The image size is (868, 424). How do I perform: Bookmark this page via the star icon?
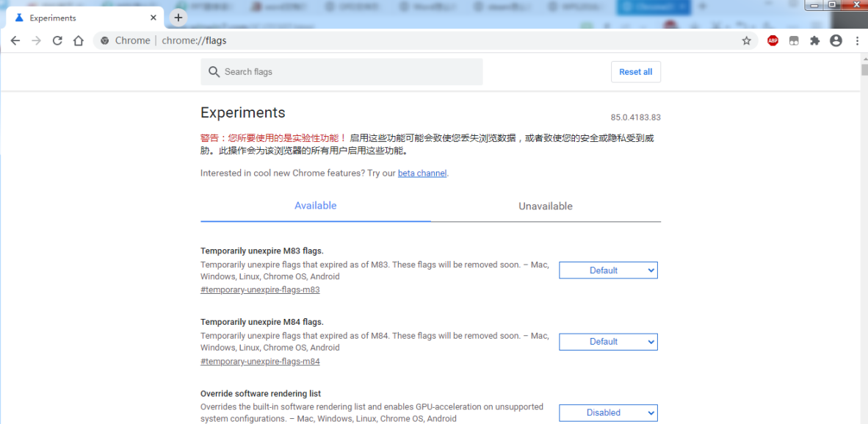(747, 40)
